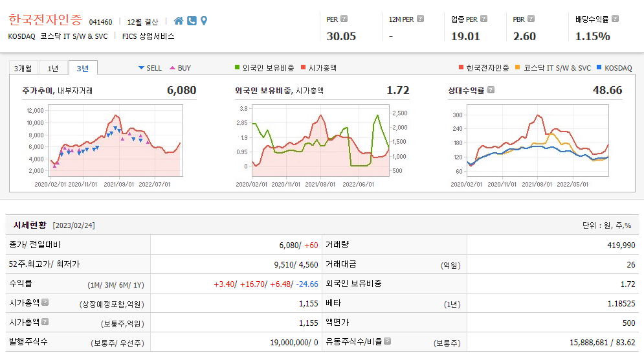Click the BUY triangle legend marker
The image size is (644, 355).
(173, 68)
